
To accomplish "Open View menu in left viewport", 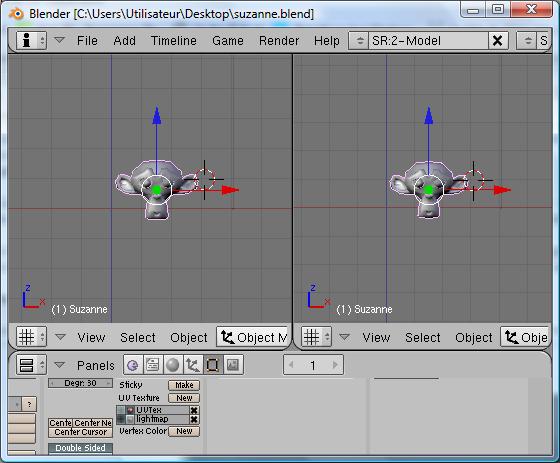I will click(x=91, y=337).
